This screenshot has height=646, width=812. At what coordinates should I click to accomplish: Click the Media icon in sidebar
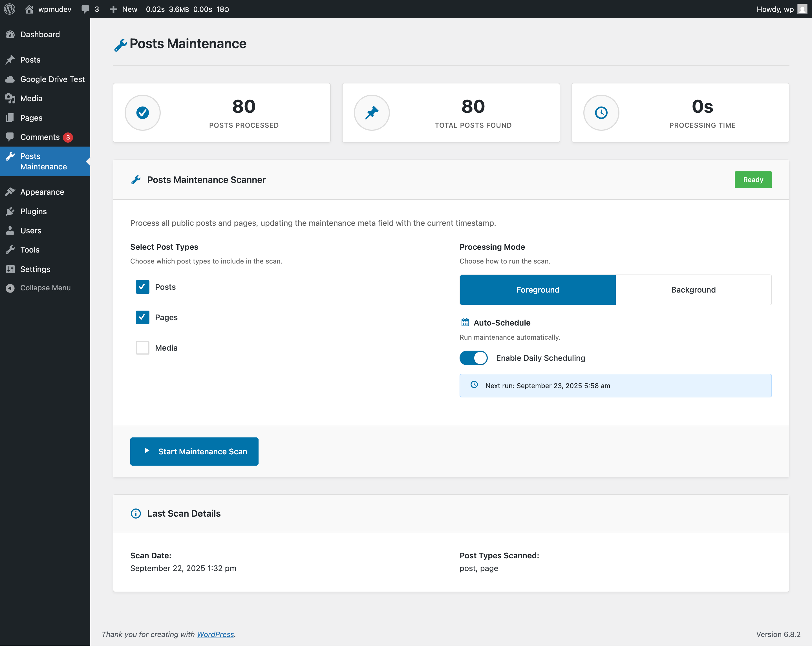(x=10, y=98)
